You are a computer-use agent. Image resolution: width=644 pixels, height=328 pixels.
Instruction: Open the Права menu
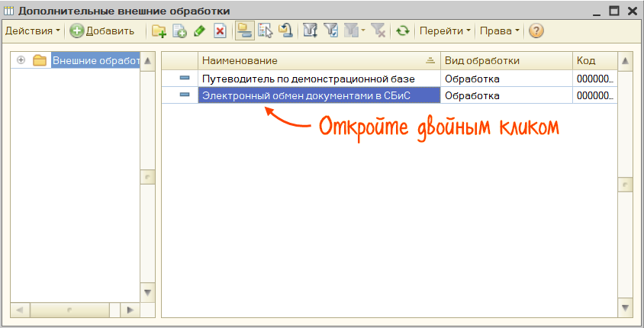[498, 31]
